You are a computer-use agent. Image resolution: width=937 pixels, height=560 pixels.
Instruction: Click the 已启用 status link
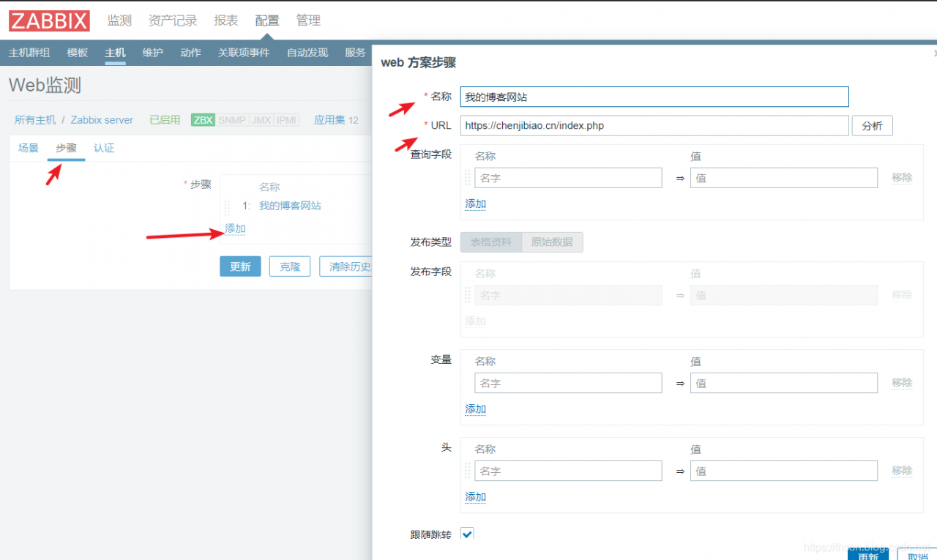[x=165, y=120]
